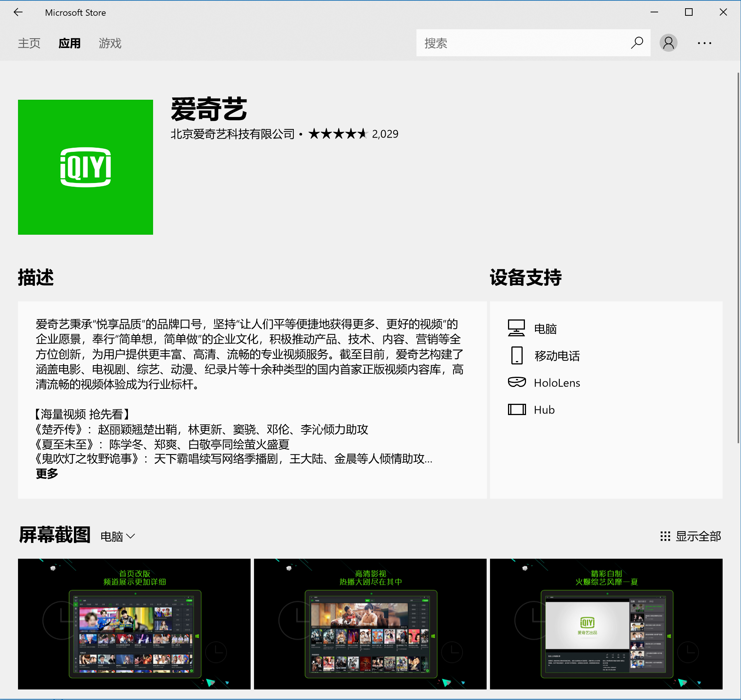Click the 《楚乔传》 description line
The width and height of the screenshot is (741, 700).
tap(201, 429)
